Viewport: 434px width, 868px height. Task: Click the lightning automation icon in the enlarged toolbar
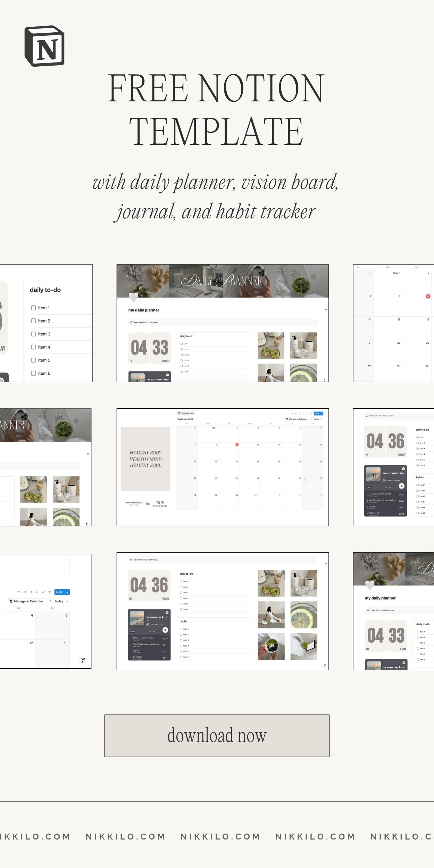(x=31, y=592)
